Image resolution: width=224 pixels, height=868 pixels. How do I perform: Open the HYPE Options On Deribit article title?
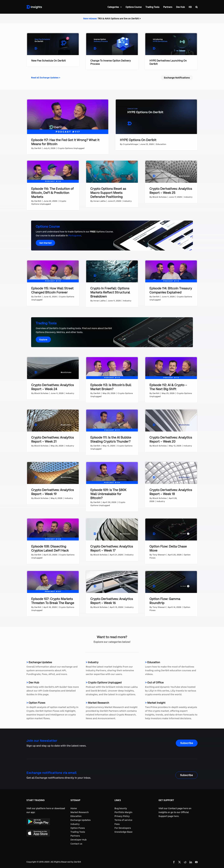(138, 140)
